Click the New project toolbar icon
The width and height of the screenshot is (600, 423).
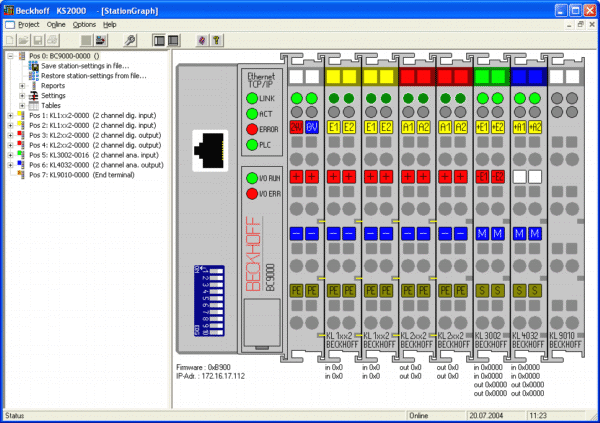tap(10, 40)
